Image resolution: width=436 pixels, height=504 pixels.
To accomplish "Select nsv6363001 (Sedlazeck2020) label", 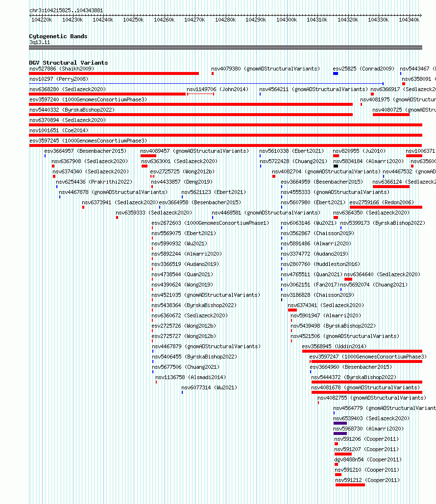I will click(179, 161).
